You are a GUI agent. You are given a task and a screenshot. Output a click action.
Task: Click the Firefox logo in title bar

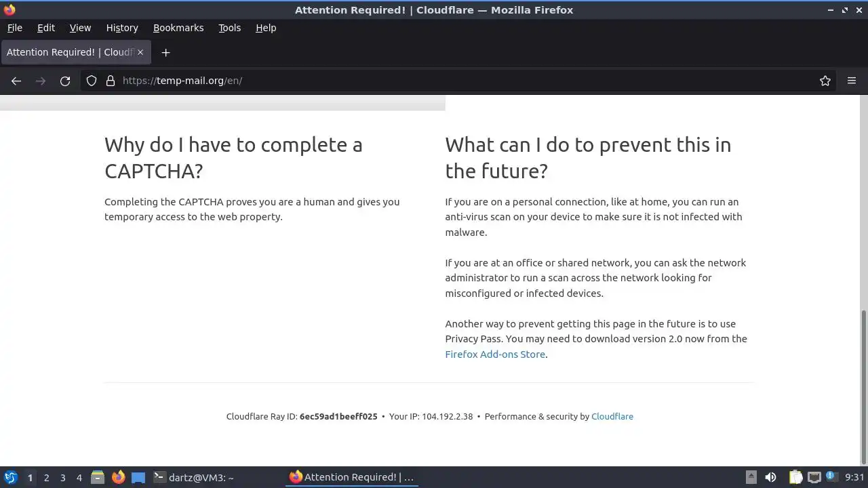(x=9, y=10)
